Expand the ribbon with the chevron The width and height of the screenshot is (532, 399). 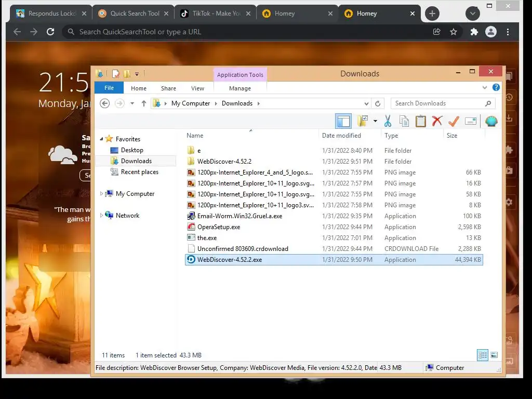pos(485,87)
